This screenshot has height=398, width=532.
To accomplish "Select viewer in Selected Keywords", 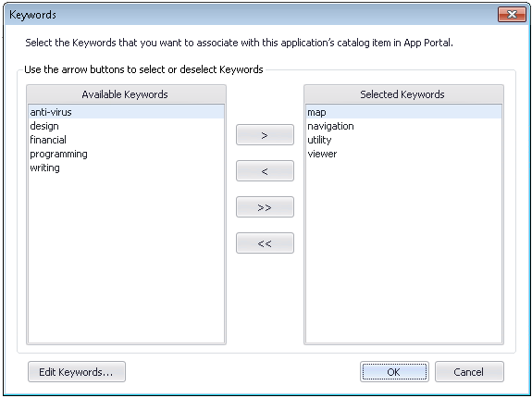I will (403, 154).
